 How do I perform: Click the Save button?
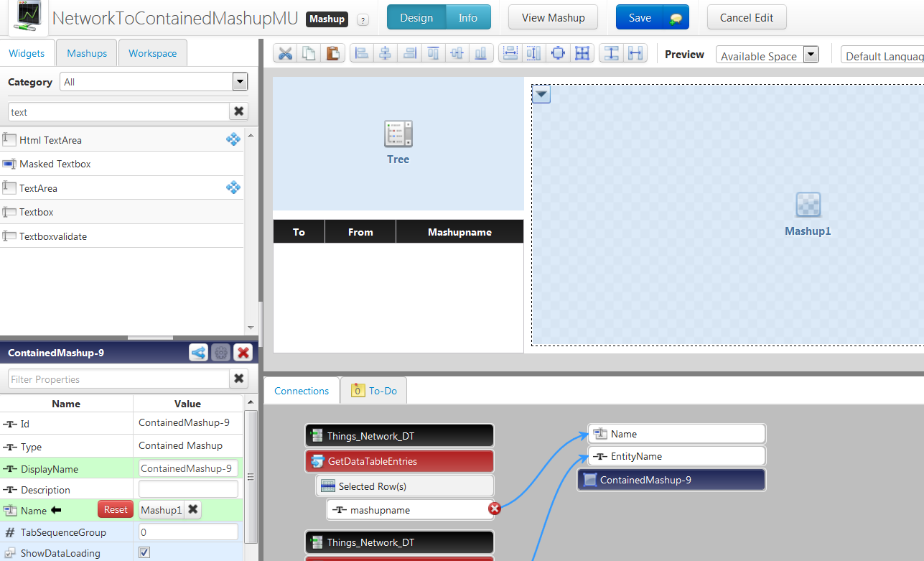(x=640, y=18)
